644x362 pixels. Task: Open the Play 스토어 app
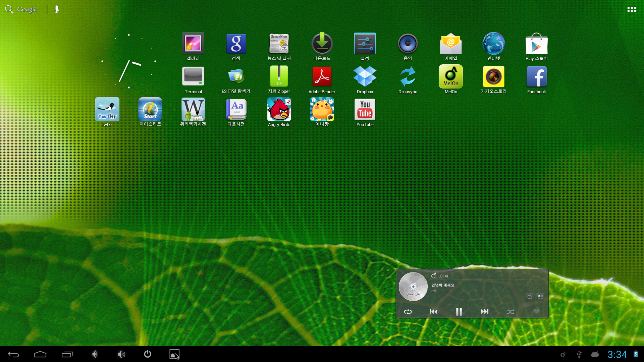(537, 47)
